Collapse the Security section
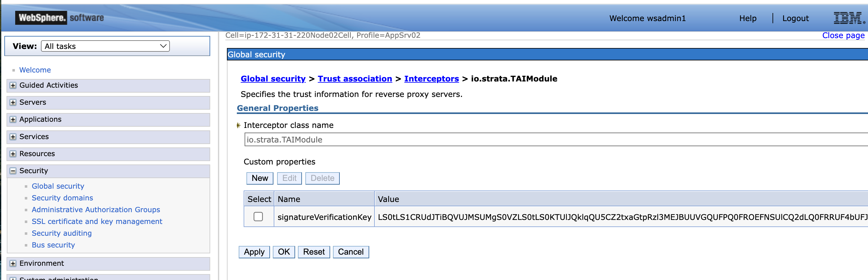Viewport: 868px width, 280px height. tap(13, 171)
